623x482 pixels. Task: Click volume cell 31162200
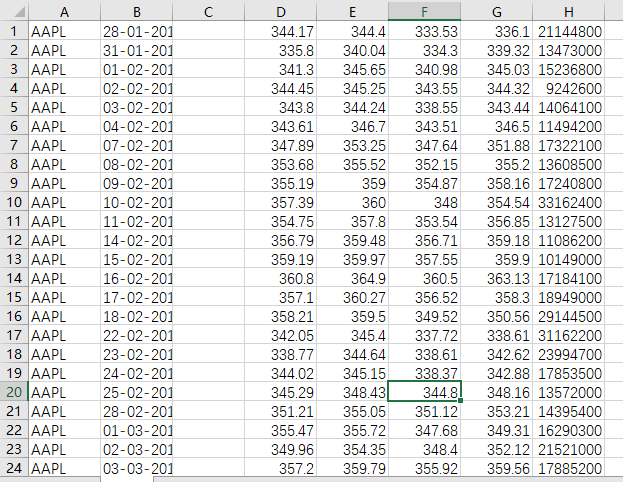569,335
